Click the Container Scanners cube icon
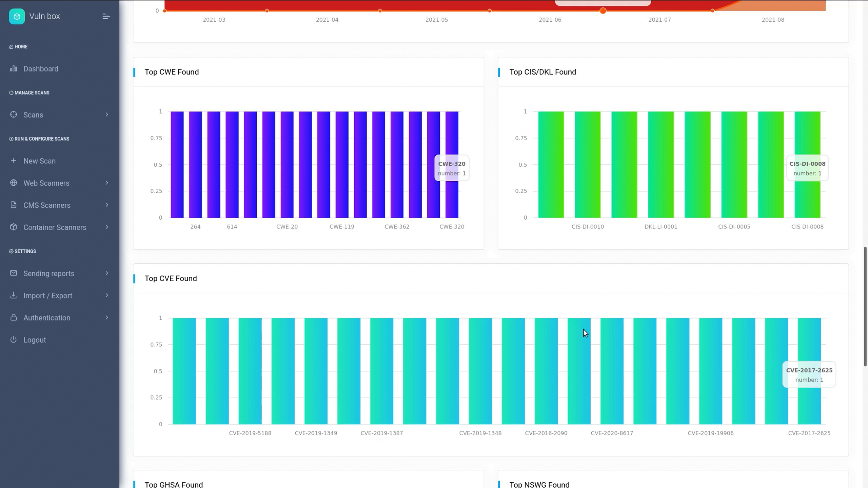868x488 pixels. click(x=14, y=227)
